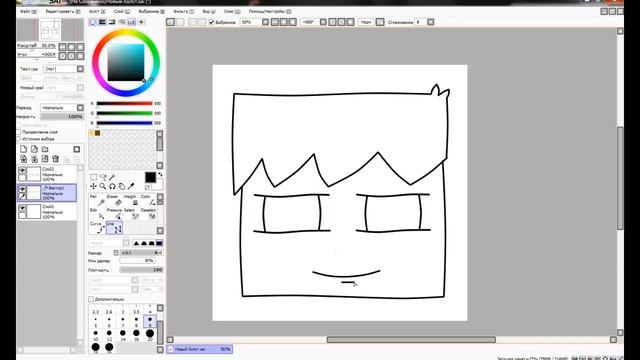The height and width of the screenshot is (360, 640).
Task: Open the Selection menu
Action: (x=151, y=11)
